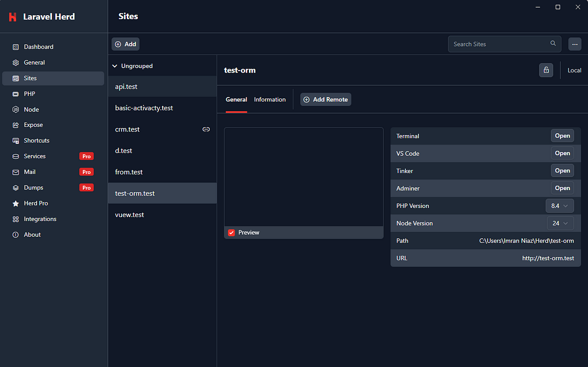This screenshot has height=367, width=588.
Task: Click the red Pro badge beside Dumps
Action: click(x=86, y=188)
